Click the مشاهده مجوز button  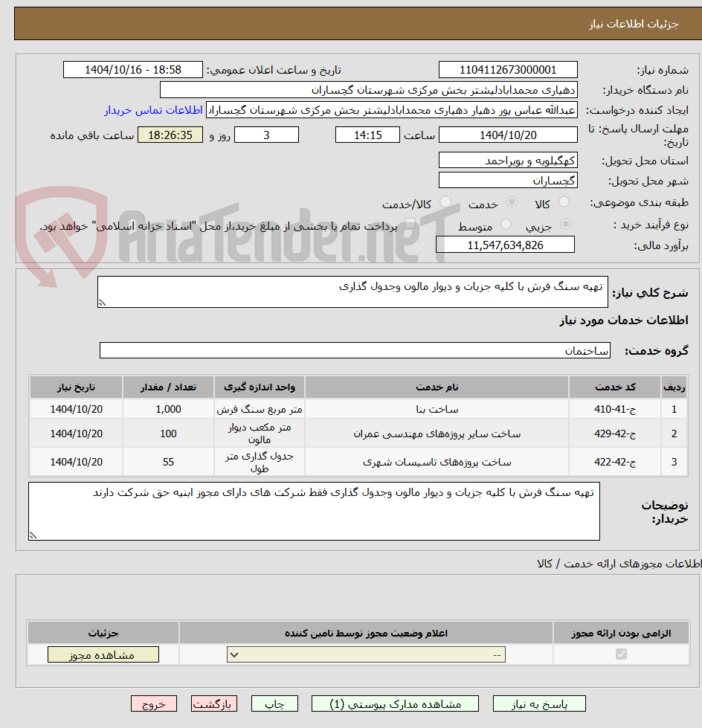coord(103,654)
